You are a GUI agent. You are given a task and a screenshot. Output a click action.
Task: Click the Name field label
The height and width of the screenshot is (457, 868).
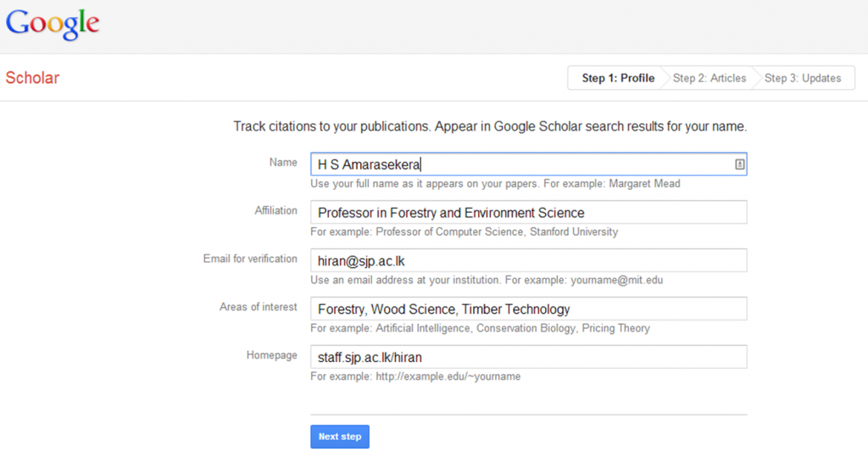pyautogui.click(x=283, y=162)
